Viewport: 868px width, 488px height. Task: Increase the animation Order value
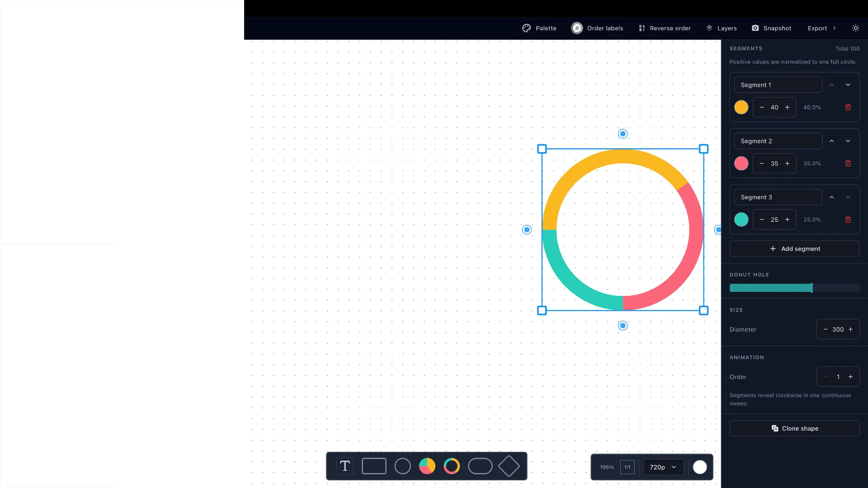click(x=850, y=377)
